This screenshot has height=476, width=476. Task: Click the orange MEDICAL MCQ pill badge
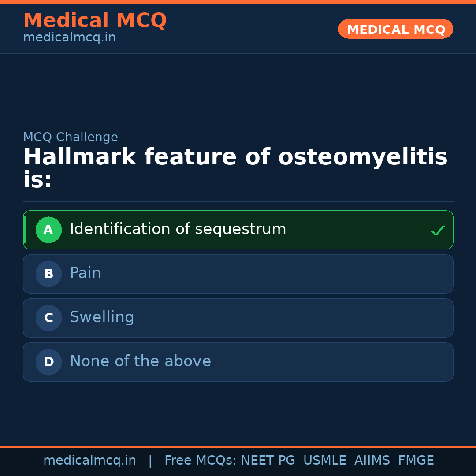[395, 29]
